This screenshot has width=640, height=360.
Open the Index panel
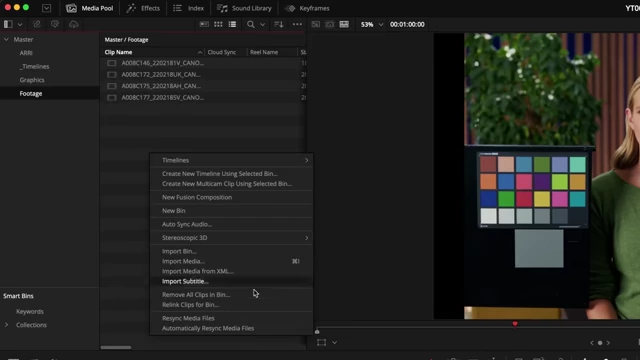(189, 8)
